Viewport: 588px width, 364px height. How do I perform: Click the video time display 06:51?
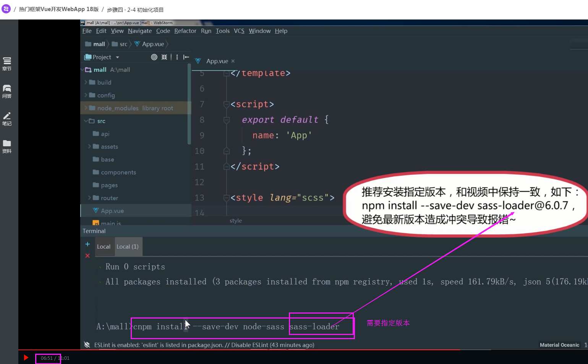(x=47, y=358)
